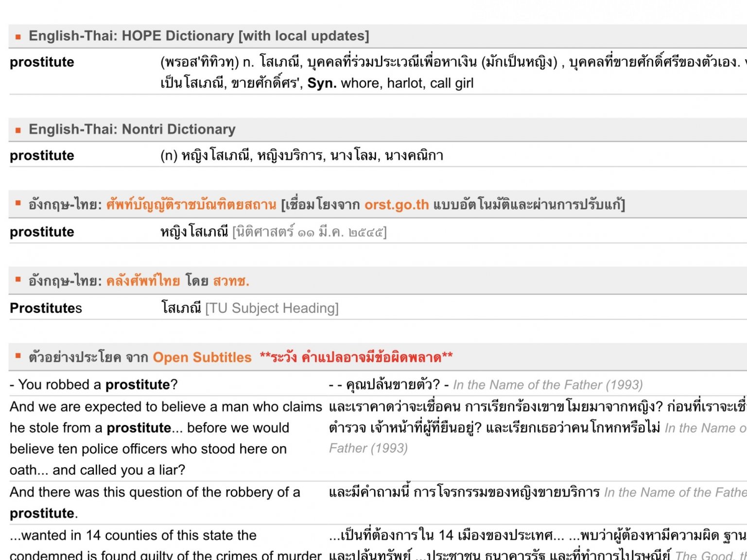
Task: Click the orange bullet beside Nontri Dictionary header
Action: coord(18,130)
